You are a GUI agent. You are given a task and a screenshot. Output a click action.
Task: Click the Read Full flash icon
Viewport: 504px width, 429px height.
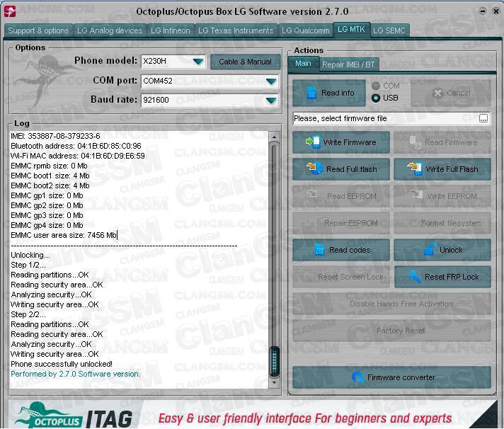[315, 168]
